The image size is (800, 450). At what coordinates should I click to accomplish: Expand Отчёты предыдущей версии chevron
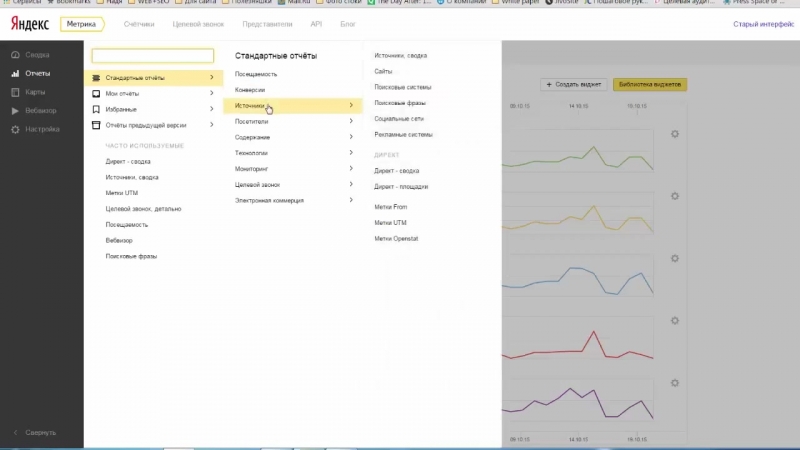(x=212, y=125)
